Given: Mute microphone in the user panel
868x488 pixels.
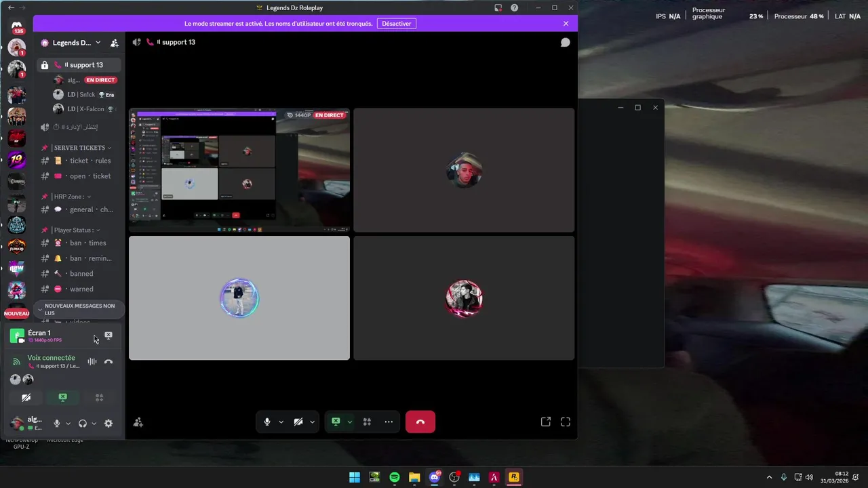Looking at the screenshot, I should click(x=57, y=424).
